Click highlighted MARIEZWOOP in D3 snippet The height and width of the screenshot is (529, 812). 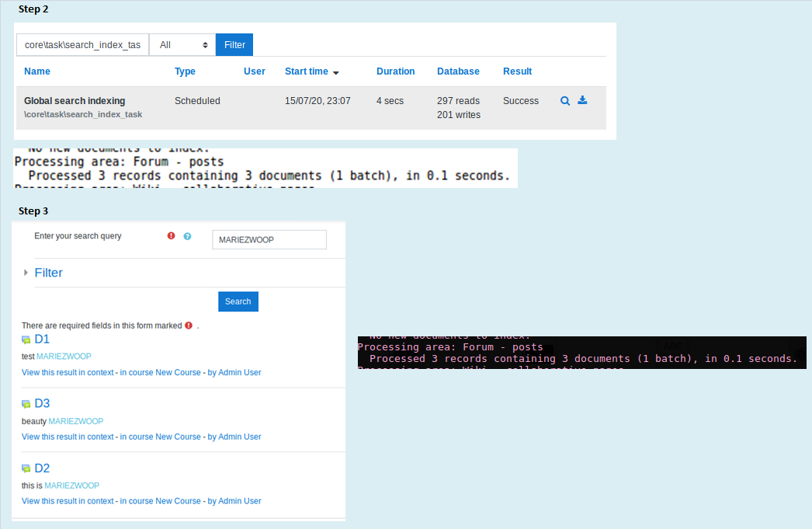[76, 421]
